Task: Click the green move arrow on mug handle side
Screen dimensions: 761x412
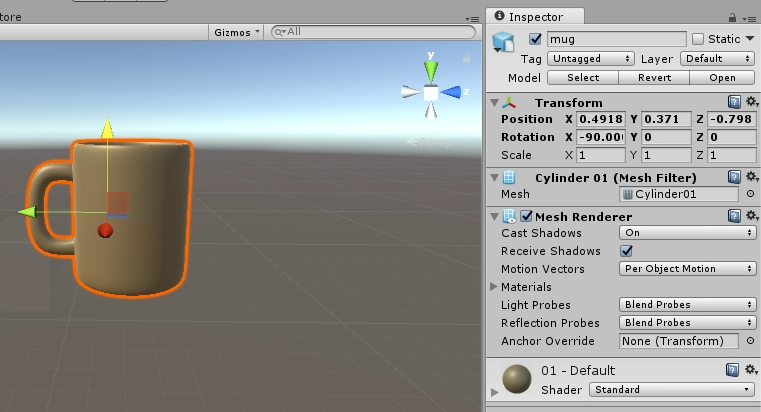Action: pyautogui.click(x=28, y=212)
